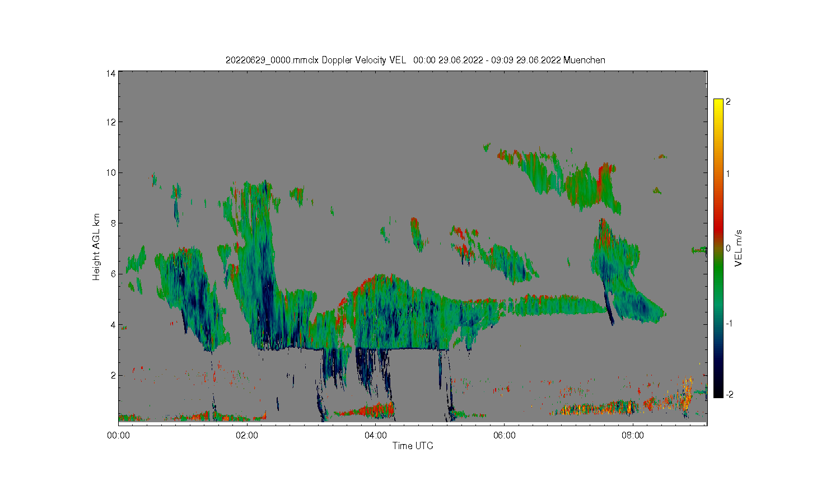Click the colorbar tick label '0'

728,248
